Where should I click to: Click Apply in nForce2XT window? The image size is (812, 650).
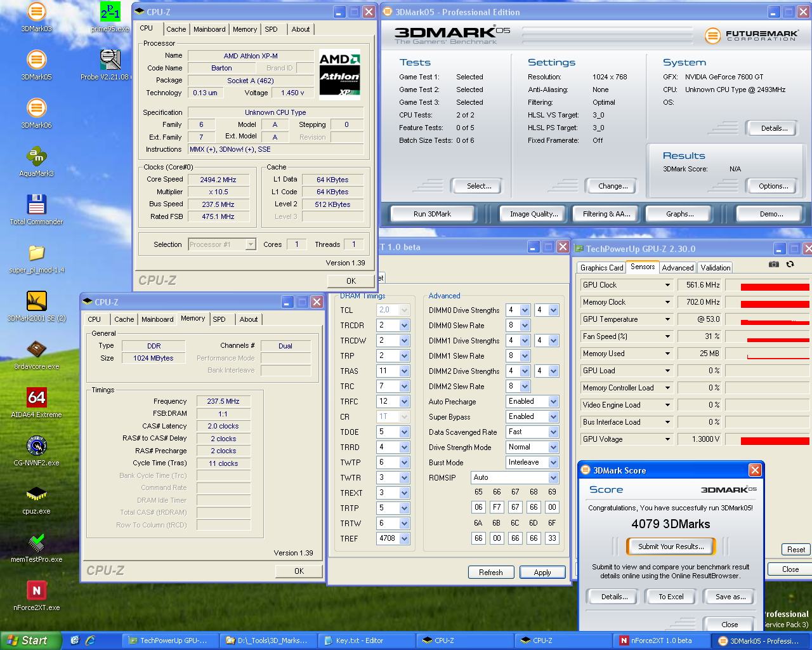tap(542, 573)
